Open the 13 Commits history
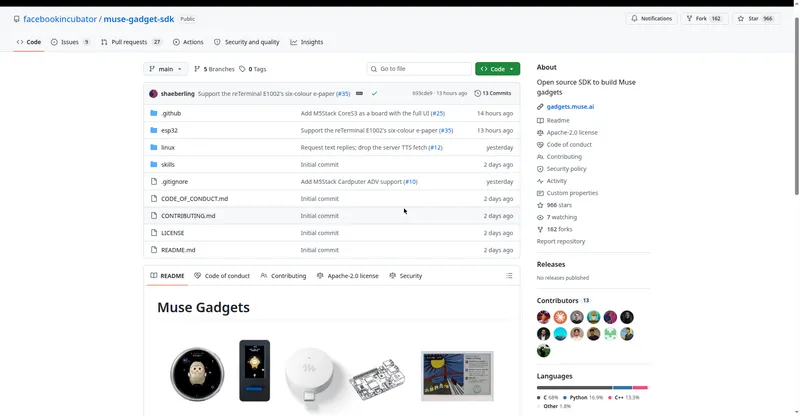Viewport: 800px width, 416px height. 492,93
